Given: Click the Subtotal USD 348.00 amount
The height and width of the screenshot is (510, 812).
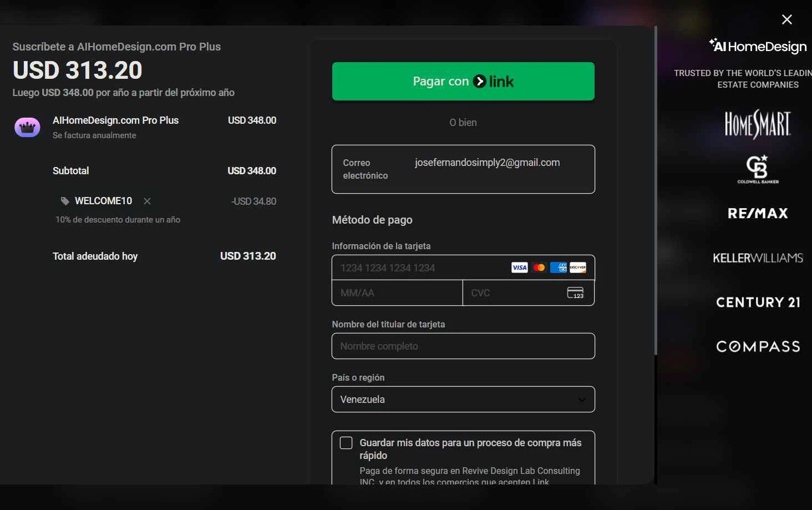Looking at the screenshot, I should pyautogui.click(x=252, y=170).
